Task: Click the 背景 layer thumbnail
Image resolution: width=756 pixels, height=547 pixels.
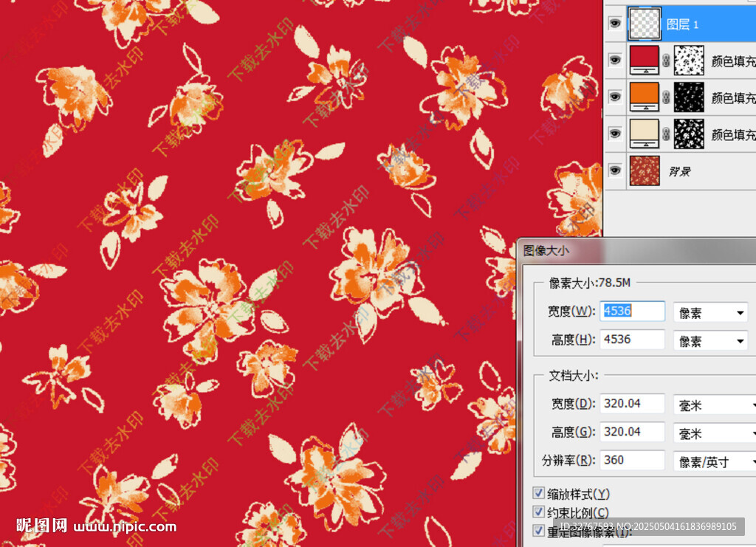Action: pyautogui.click(x=644, y=171)
